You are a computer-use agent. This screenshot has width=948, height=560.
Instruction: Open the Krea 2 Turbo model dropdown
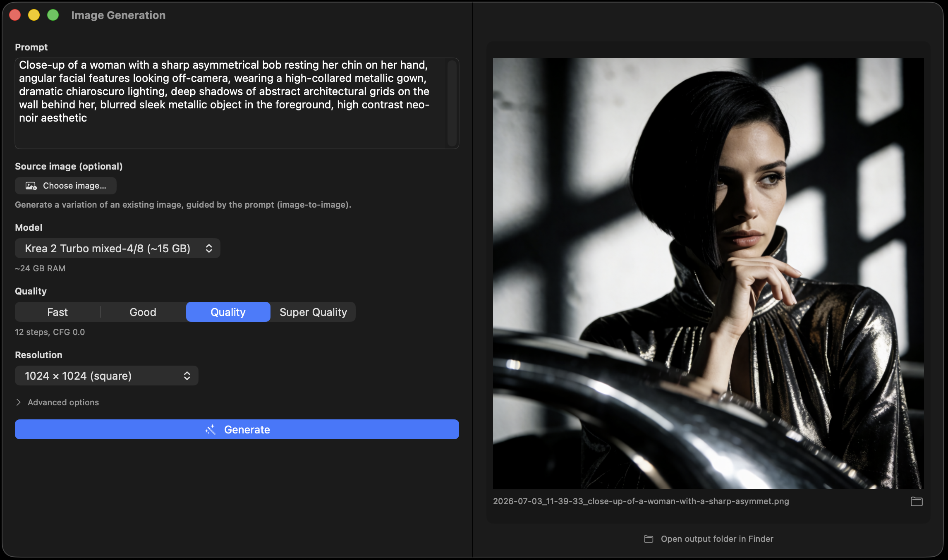tap(117, 248)
